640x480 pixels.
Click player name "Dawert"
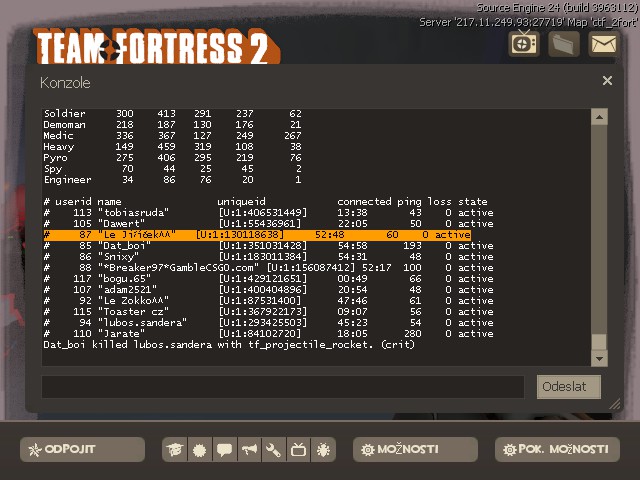121,224
